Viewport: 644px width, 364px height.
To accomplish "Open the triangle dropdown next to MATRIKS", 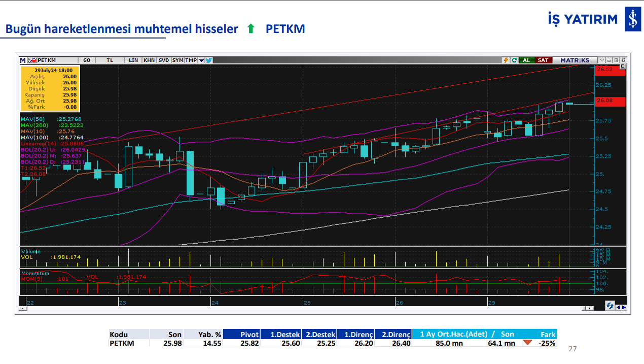I will tap(602, 60).
